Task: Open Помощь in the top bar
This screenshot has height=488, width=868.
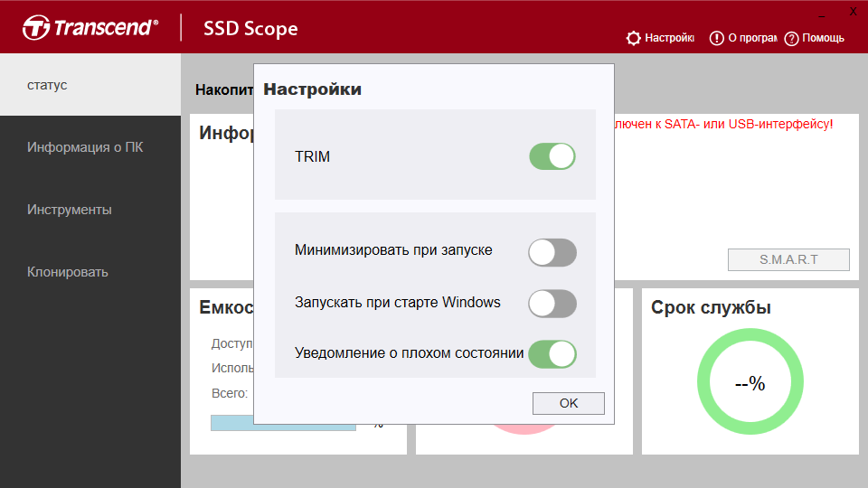Action: (823, 38)
